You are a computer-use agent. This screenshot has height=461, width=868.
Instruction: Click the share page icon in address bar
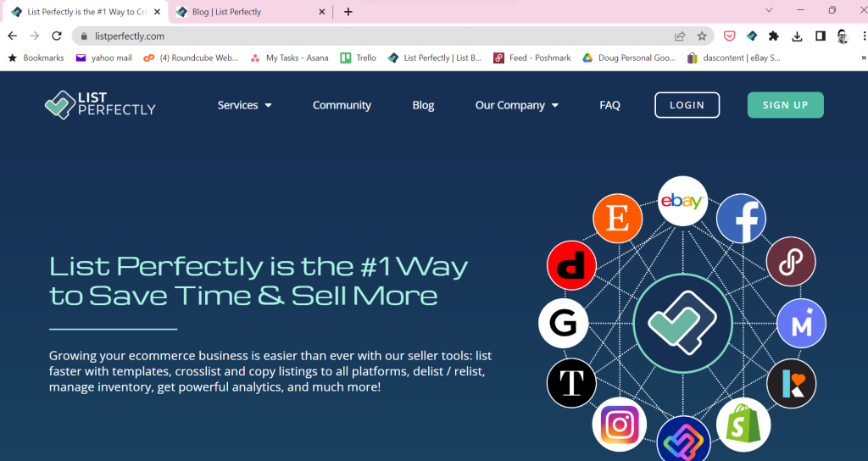click(x=680, y=36)
